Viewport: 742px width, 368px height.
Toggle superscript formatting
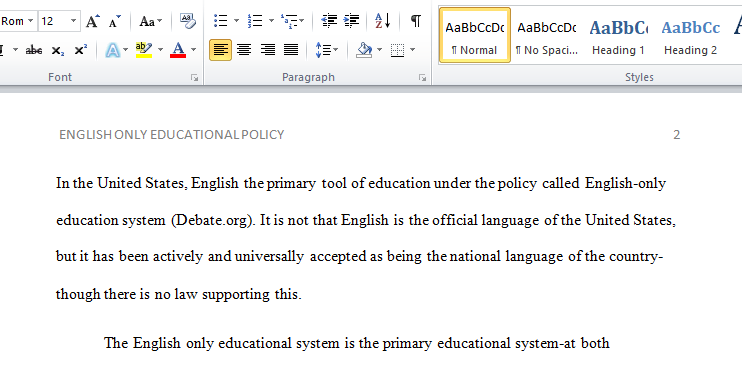(81, 50)
